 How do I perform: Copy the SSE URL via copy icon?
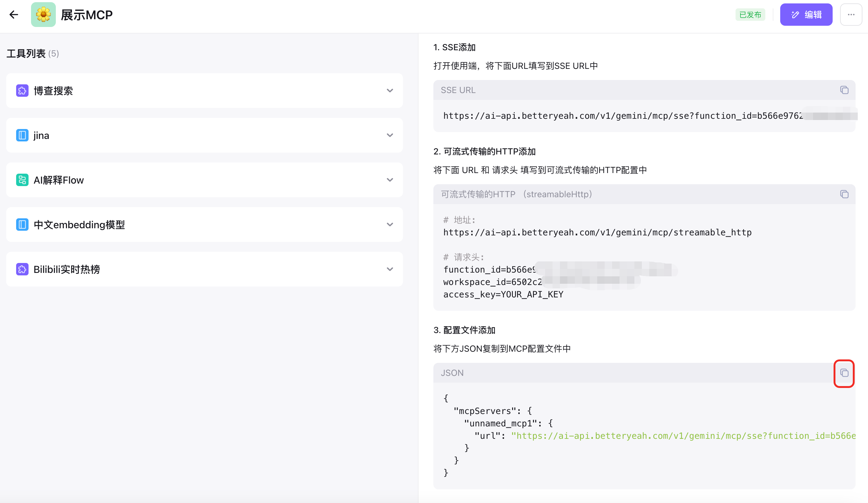pos(844,90)
